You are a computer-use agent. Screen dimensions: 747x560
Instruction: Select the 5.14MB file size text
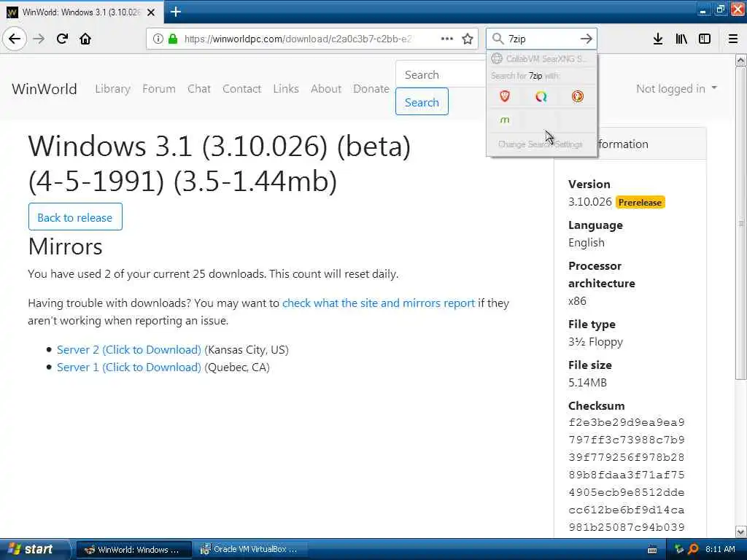coord(587,382)
